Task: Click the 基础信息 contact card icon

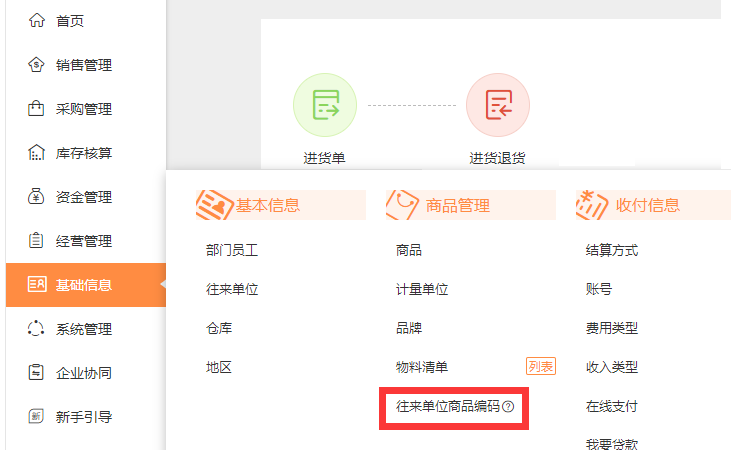Action: (37, 284)
